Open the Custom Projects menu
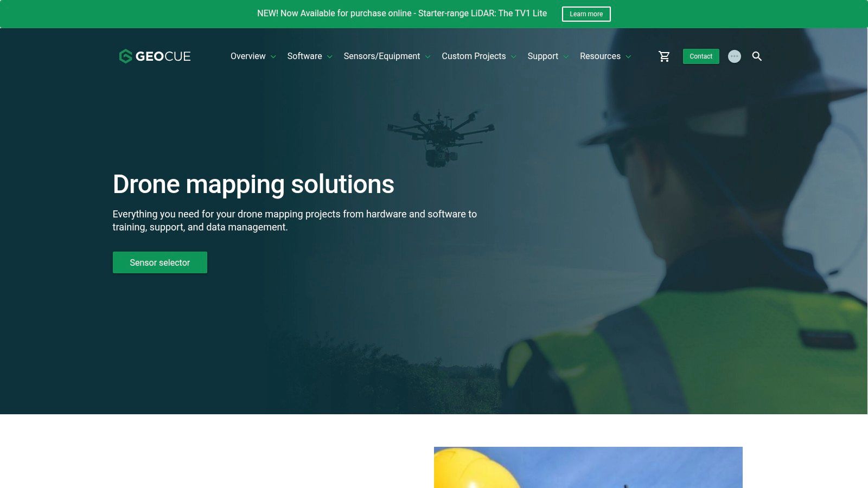 click(x=474, y=56)
